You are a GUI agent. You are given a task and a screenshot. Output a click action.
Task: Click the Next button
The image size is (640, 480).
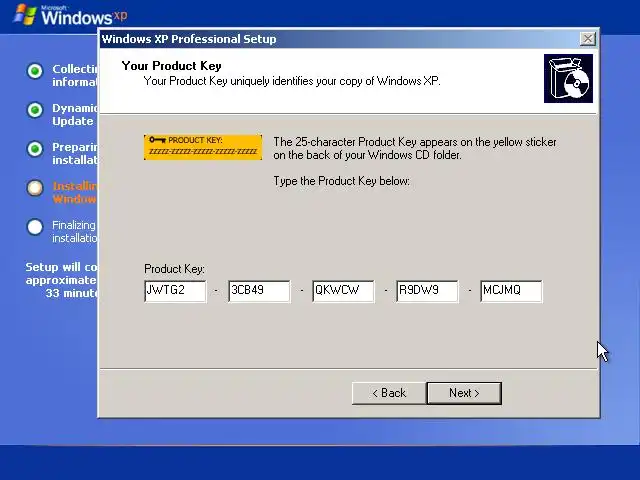(x=464, y=393)
